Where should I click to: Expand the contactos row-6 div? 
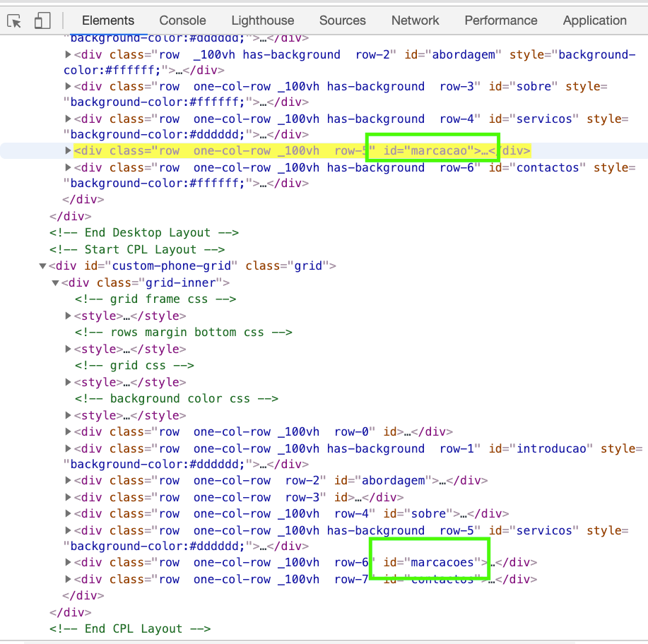67,167
